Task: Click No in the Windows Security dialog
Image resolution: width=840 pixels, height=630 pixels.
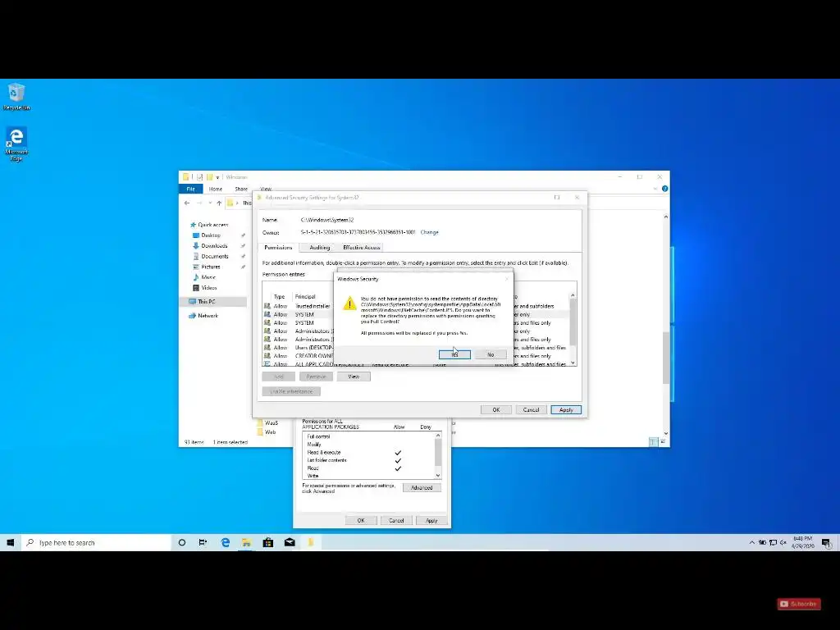Action: coord(491,354)
